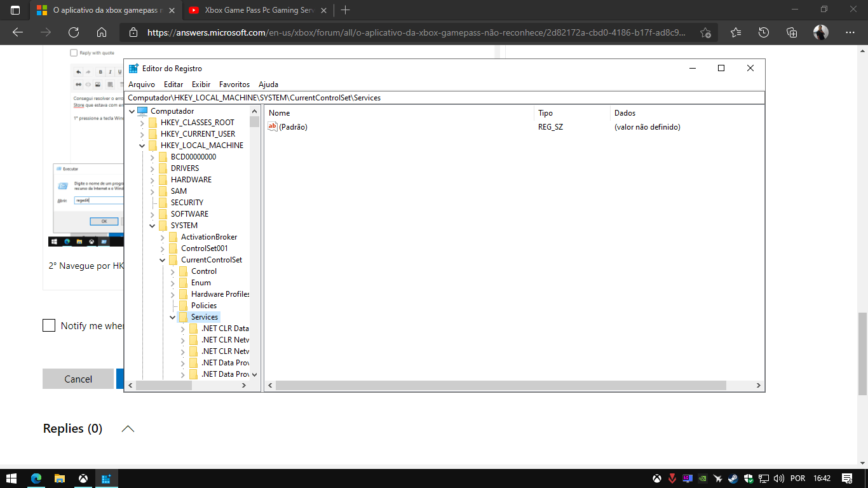Viewport: 868px width, 488px height.
Task: Open the Edge collections panel
Action: pyautogui.click(x=792, y=32)
